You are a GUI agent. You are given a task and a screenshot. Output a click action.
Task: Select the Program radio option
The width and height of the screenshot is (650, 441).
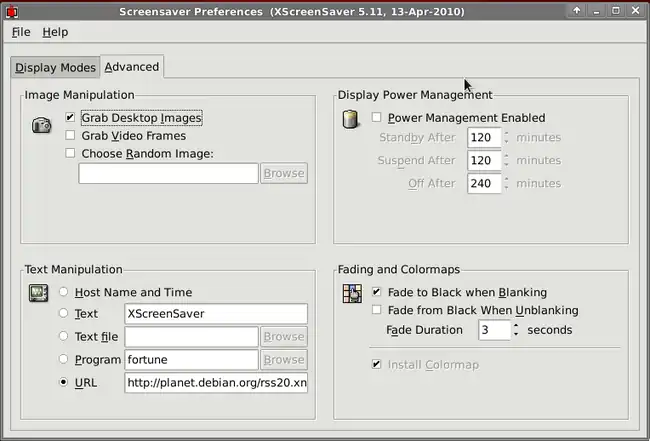click(x=64, y=360)
